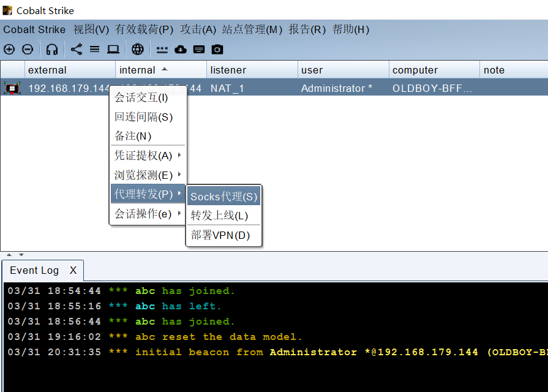Sort by the internal column header
The image size is (548, 392).
(x=161, y=70)
